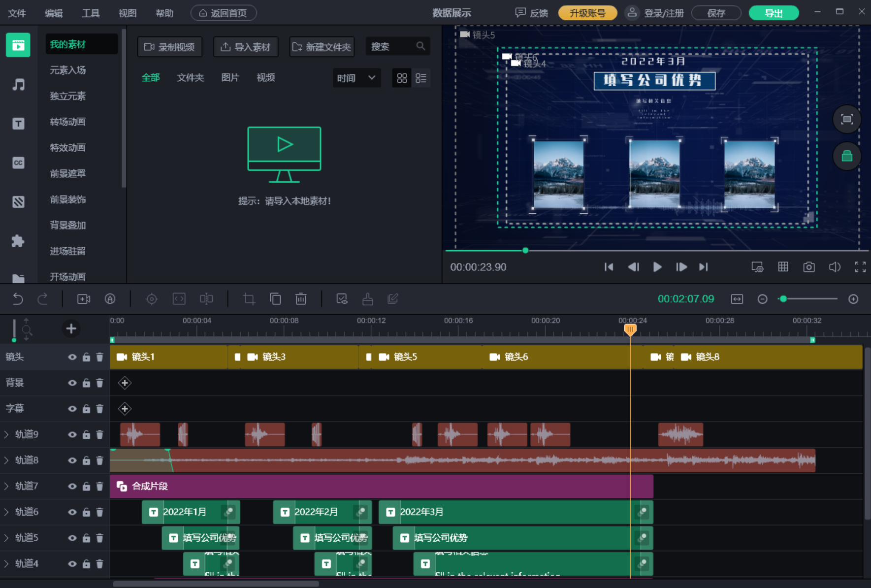Lock the 轨道5 track
Screen dimensions: 871x588
(86, 538)
